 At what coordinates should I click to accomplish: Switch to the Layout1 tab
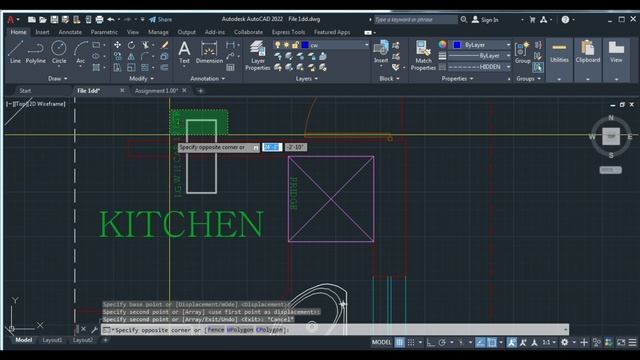tap(52, 340)
